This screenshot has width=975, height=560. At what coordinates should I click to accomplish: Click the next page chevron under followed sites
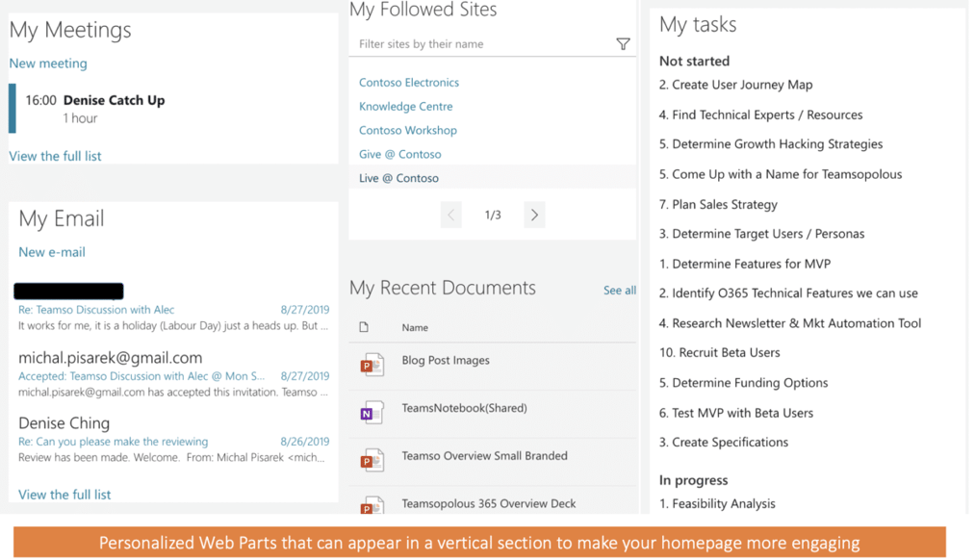point(534,215)
